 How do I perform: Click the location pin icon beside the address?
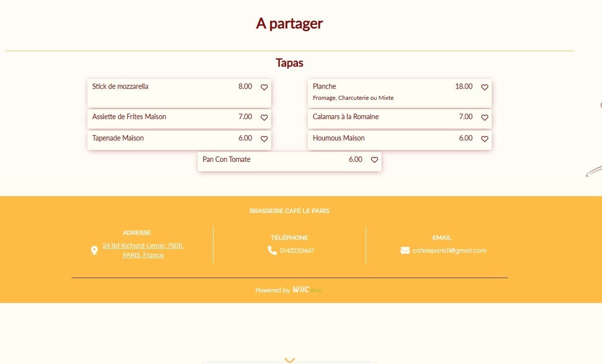[94, 250]
